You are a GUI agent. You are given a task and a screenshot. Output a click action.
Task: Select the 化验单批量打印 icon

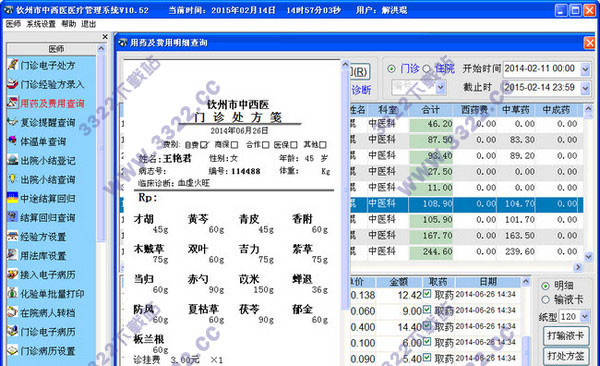(x=13, y=293)
